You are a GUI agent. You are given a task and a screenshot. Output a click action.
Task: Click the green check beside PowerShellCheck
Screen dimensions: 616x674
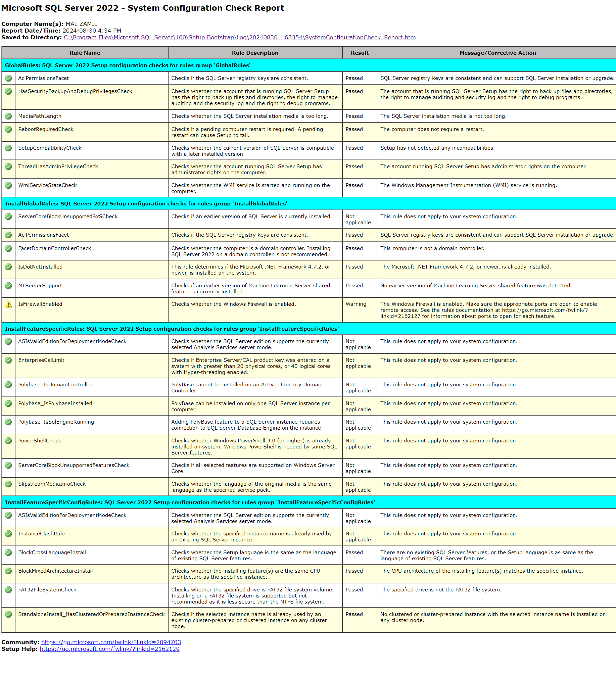8,441
